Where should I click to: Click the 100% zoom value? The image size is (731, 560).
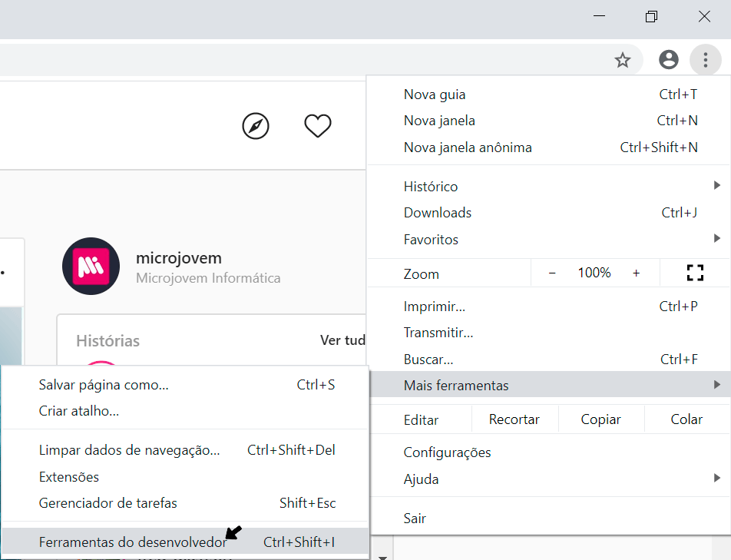[594, 273]
